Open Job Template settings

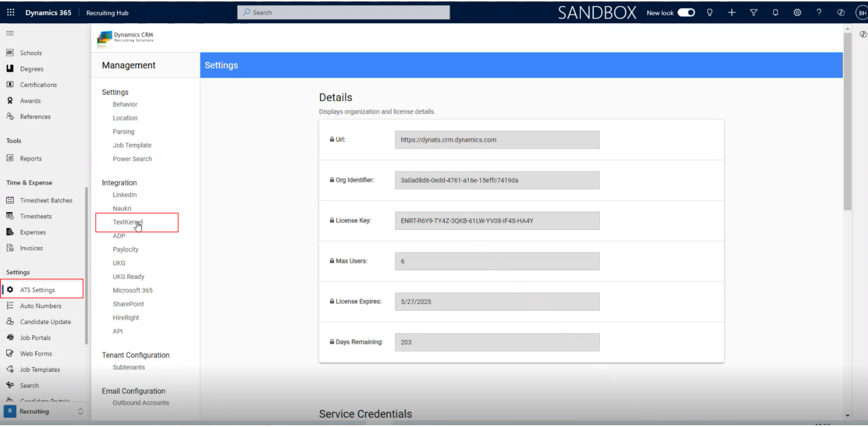coord(132,145)
